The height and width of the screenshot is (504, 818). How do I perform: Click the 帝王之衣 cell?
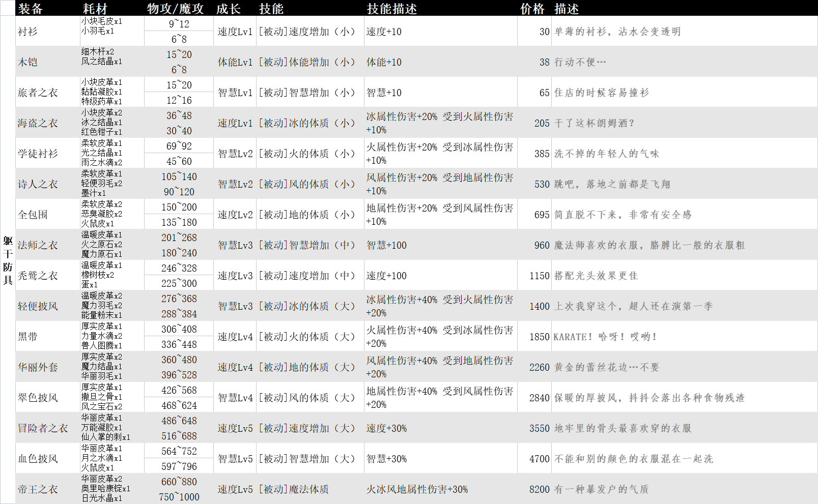(48, 489)
